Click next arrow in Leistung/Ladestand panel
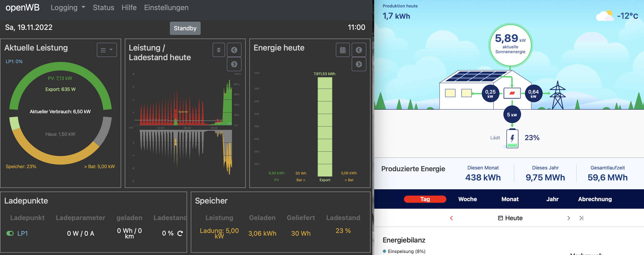This screenshot has height=255, width=644. pos(234,64)
